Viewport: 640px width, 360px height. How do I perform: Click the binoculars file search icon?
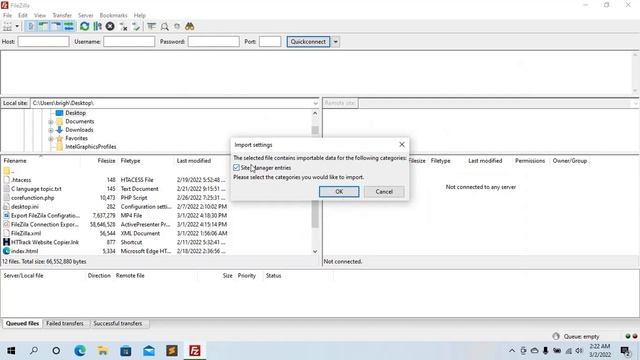tap(189, 27)
